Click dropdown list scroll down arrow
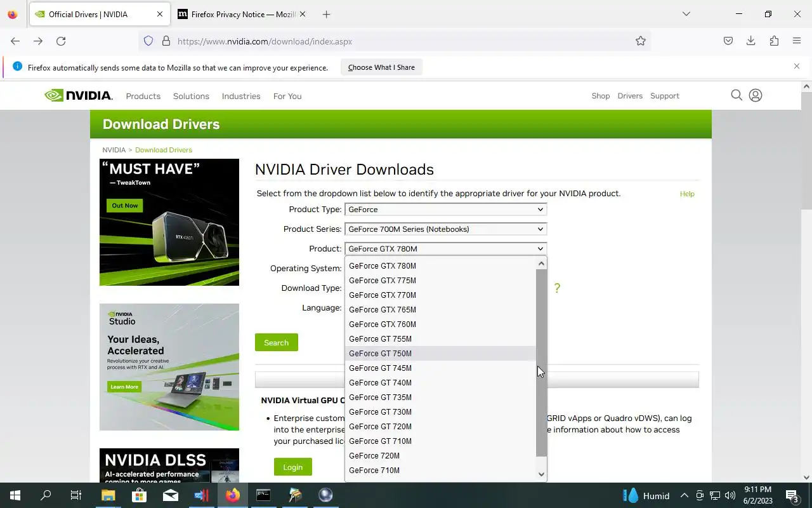812x508 pixels. [541, 474]
